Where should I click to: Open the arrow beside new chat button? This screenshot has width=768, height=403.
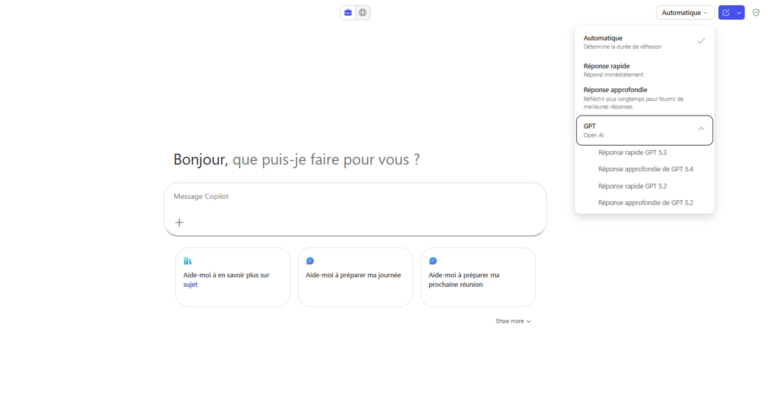pyautogui.click(x=739, y=13)
